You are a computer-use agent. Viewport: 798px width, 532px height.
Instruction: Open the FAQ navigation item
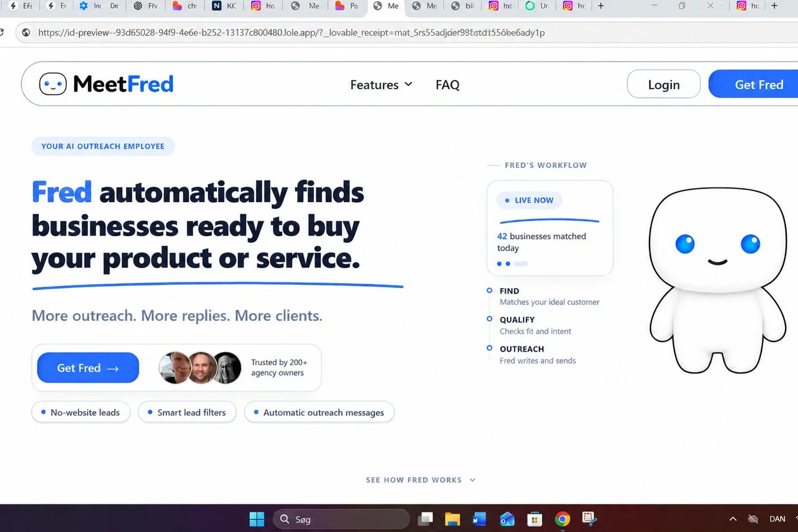(x=448, y=84)
